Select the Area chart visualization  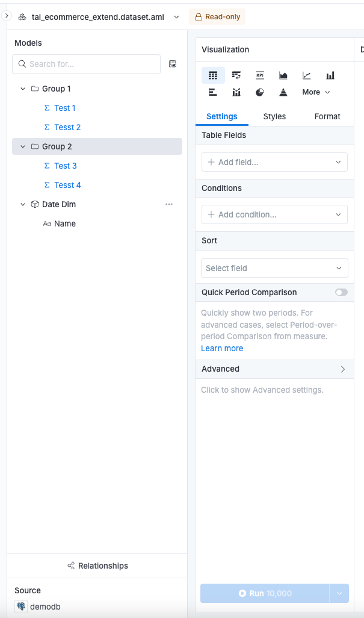coord(283,75)
